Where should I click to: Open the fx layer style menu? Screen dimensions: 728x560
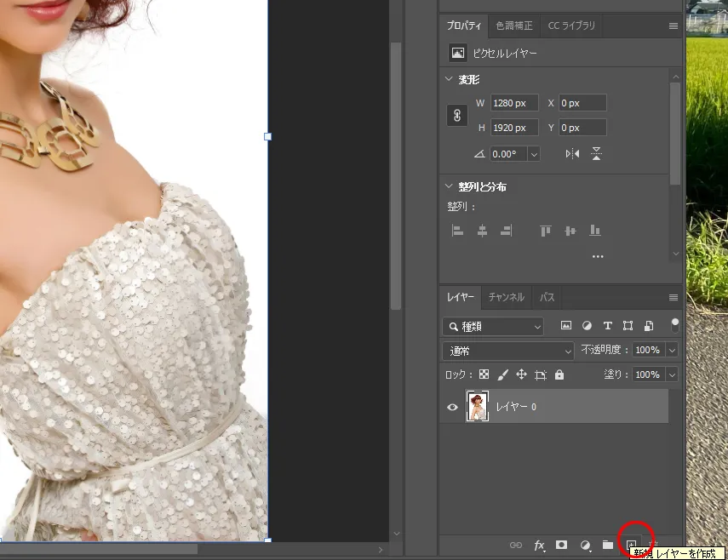point(539,545)
